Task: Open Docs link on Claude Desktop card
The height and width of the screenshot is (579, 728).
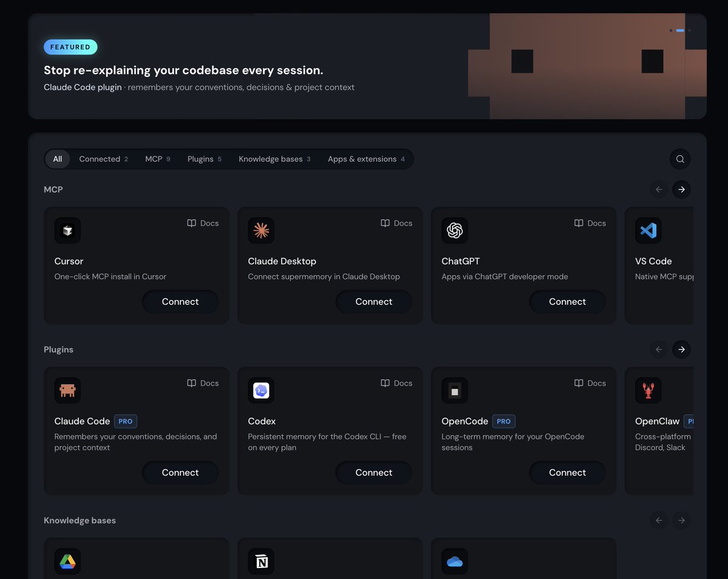Action: [396, 223]
